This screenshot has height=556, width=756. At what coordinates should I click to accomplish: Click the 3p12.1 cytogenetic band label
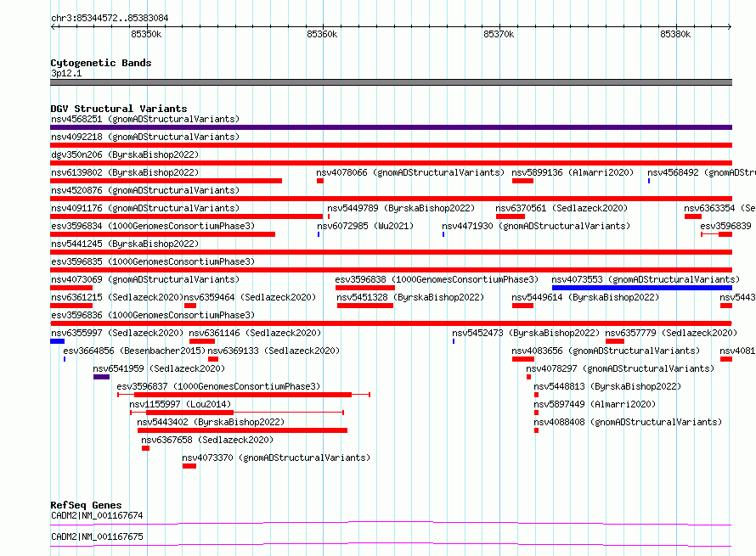coord(66,73)
